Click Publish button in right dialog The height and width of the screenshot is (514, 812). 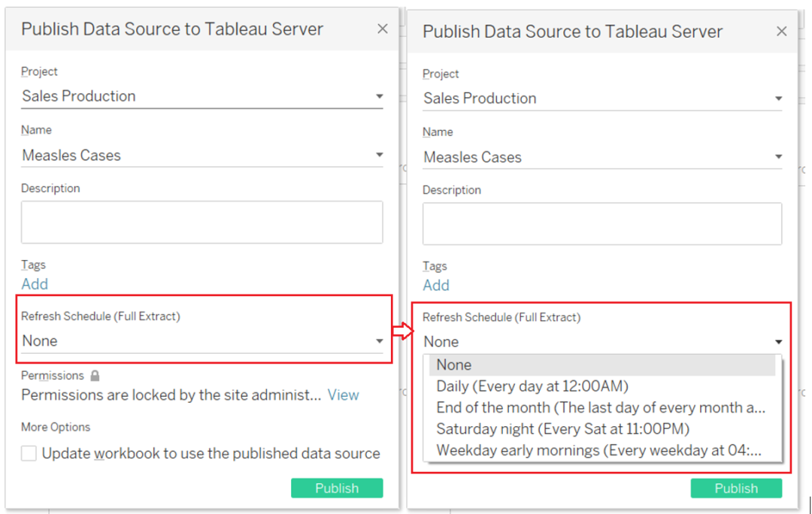click(736, 488)
